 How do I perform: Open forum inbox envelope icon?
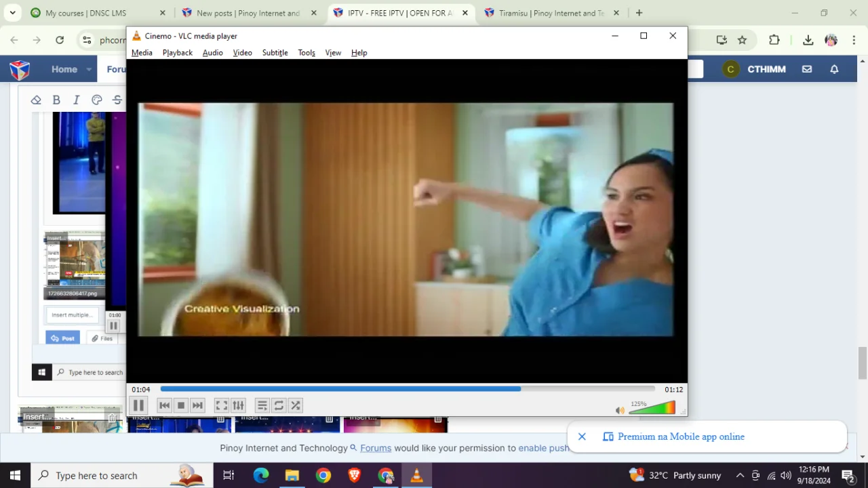tap(807, 69)
